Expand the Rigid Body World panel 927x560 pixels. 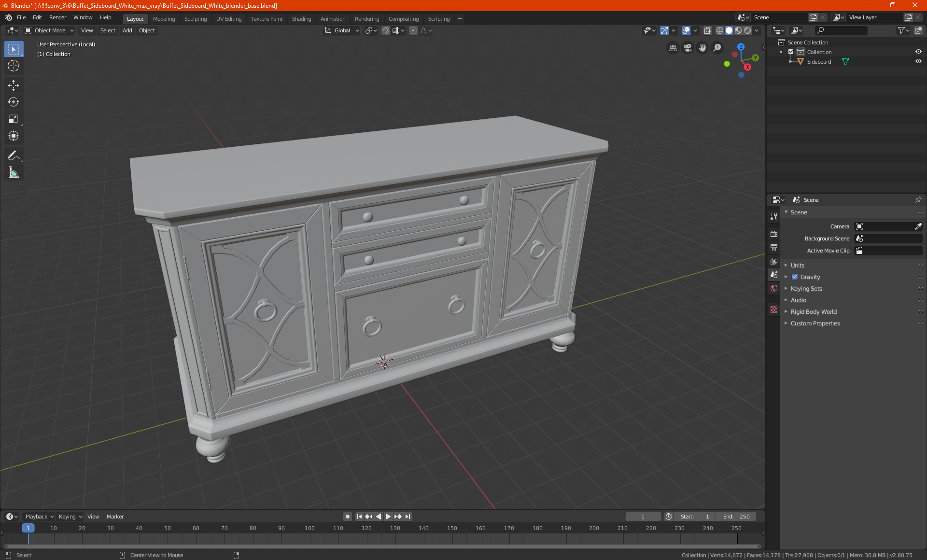814,312
